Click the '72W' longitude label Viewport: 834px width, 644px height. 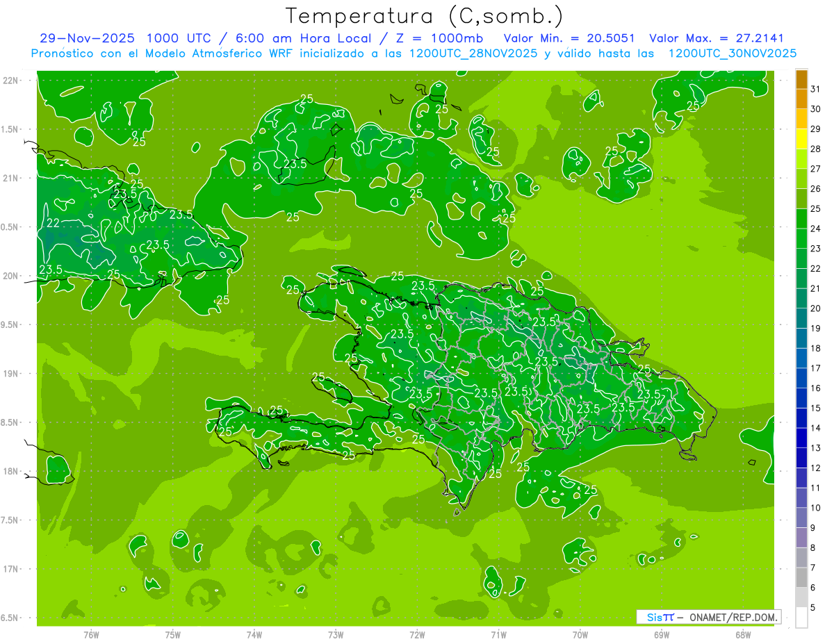click(417, 635)
